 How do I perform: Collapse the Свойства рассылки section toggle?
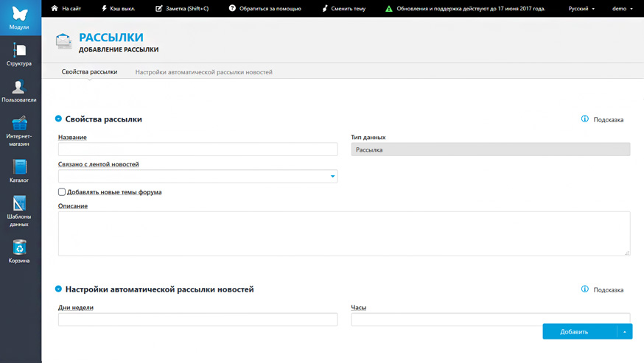(x=58, y=119)
